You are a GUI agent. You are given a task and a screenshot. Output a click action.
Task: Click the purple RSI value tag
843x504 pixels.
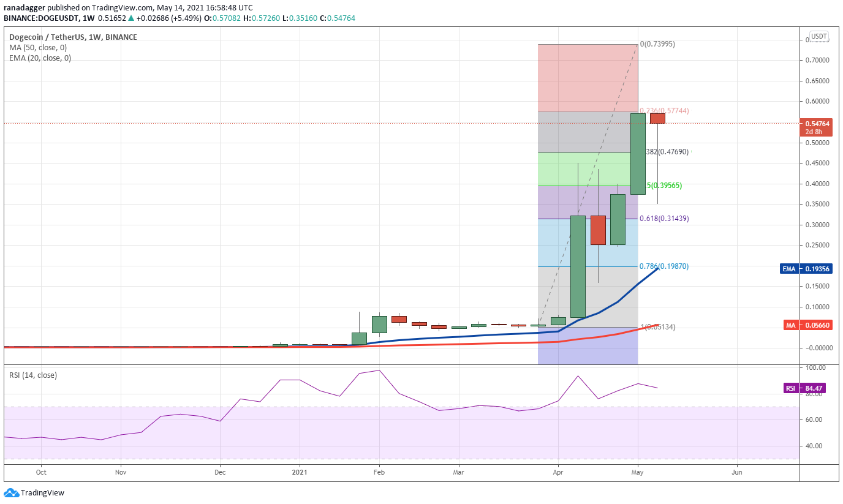click(805, 388)
